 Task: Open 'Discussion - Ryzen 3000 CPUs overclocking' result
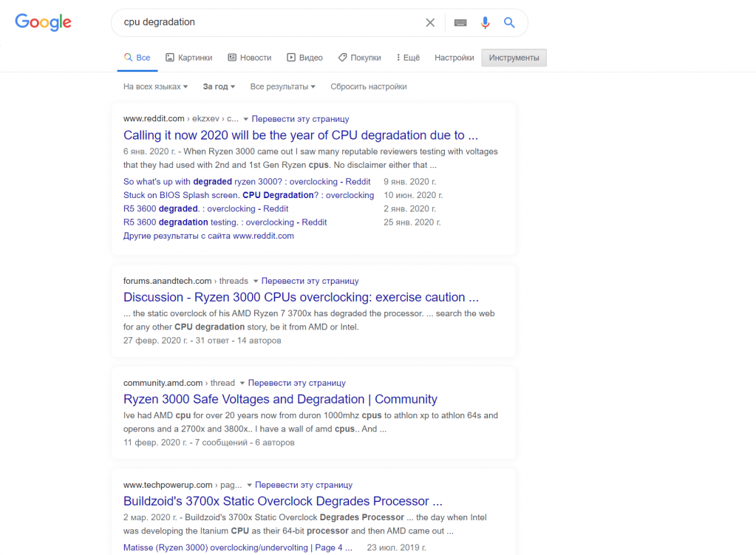pyautogui.click(x=301, y=297)
